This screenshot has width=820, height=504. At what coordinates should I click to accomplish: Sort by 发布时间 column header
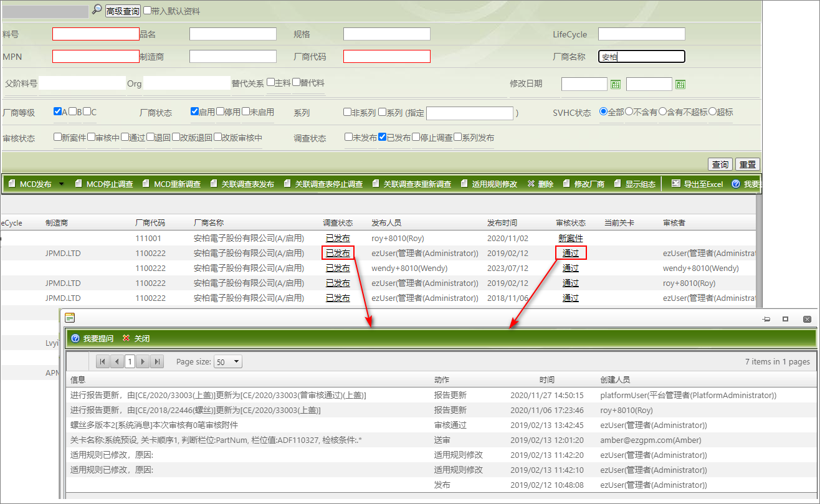(x=502, y=222)
